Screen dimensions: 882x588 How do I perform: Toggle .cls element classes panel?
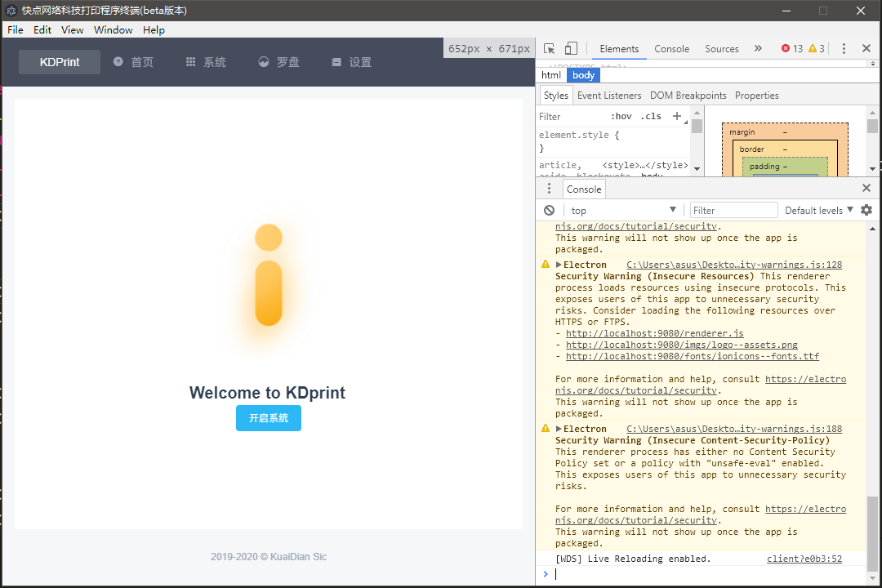click(x=651, y=117)
